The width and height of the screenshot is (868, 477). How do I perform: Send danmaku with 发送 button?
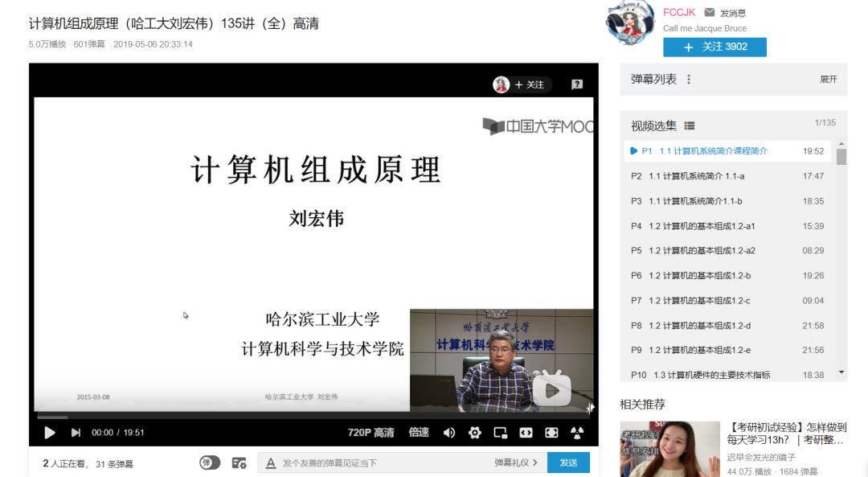tap(568, 463)
